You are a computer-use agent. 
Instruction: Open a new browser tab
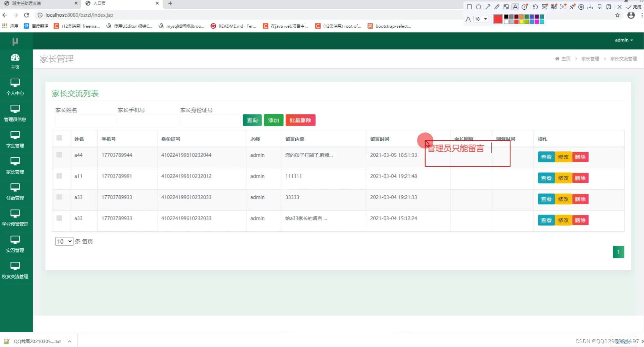pos(170,3)
